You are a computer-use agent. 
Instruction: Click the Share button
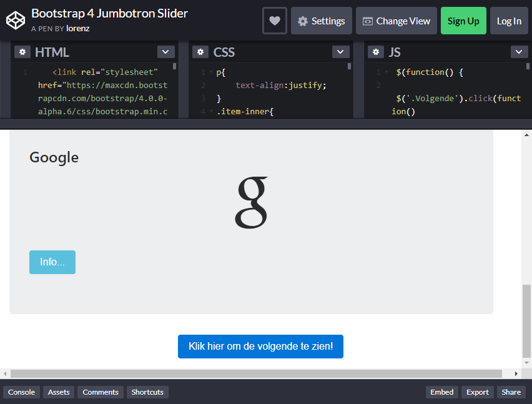[511, 392]
